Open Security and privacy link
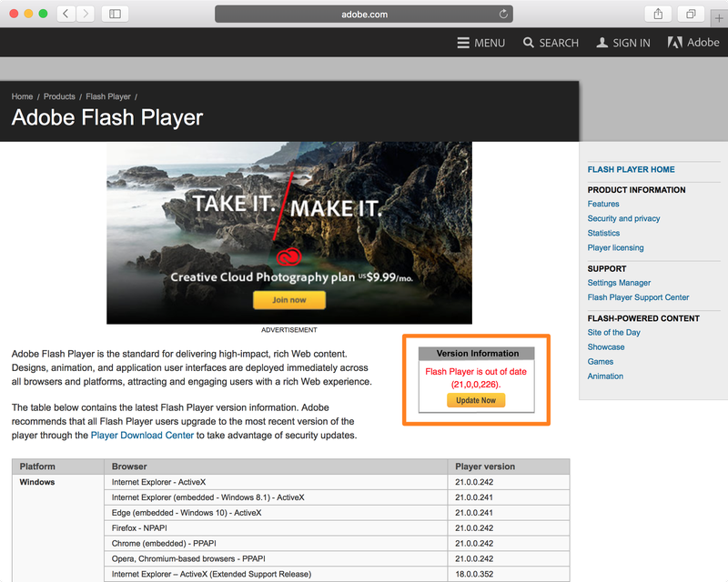728x582 pixels. click(623, 218)
